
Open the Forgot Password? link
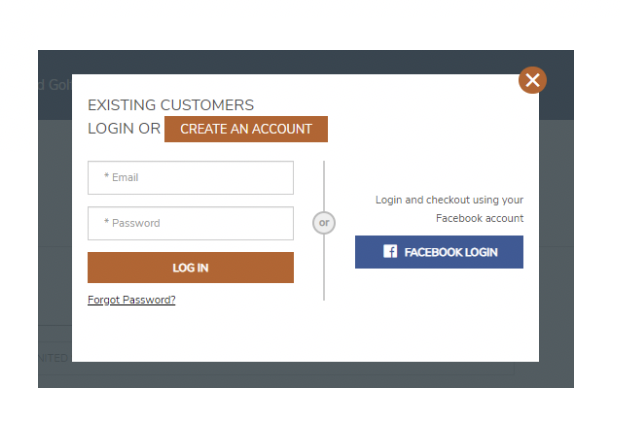(132, 300)
